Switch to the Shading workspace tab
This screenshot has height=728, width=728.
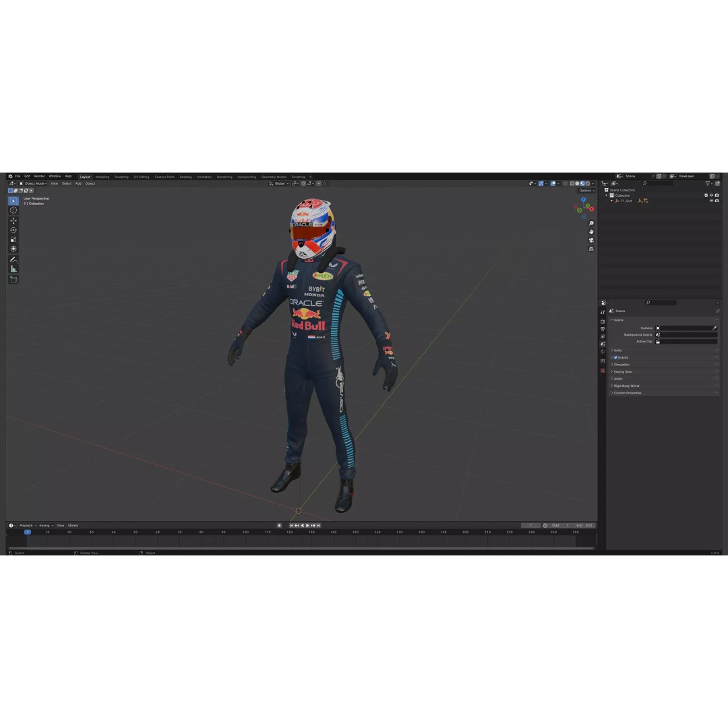[186, 177]
